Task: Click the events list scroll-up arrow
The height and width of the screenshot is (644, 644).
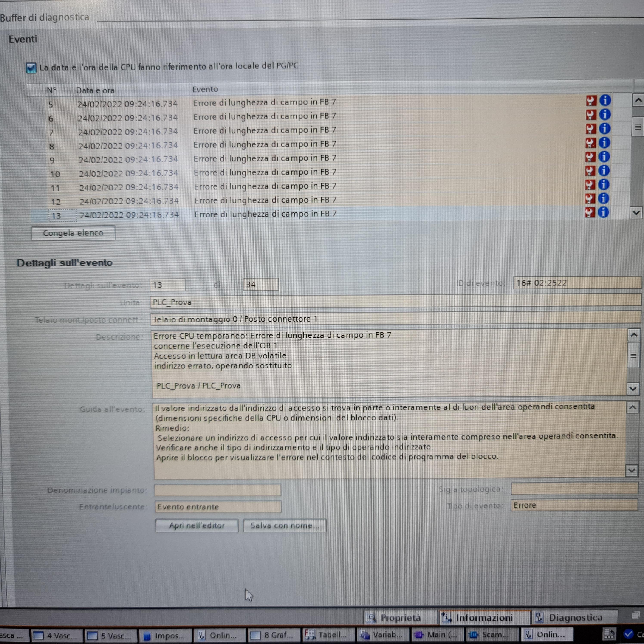Action: click(x=638, y=100)
